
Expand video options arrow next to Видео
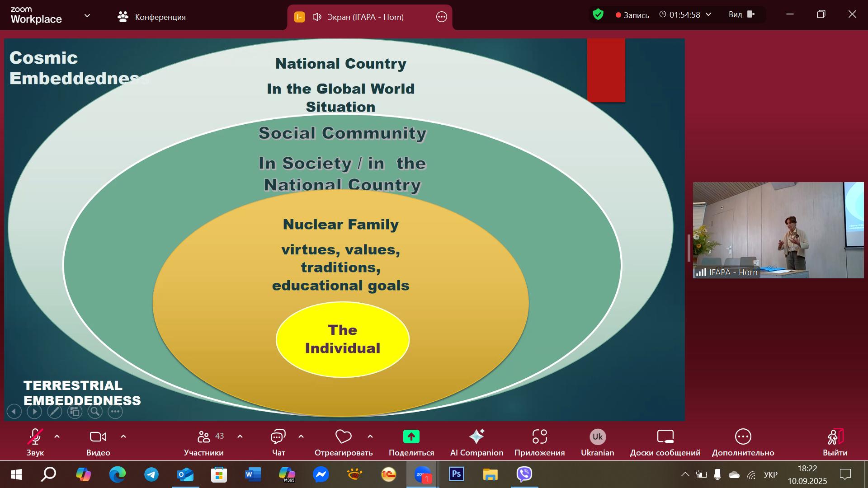(x=123, y=436)
